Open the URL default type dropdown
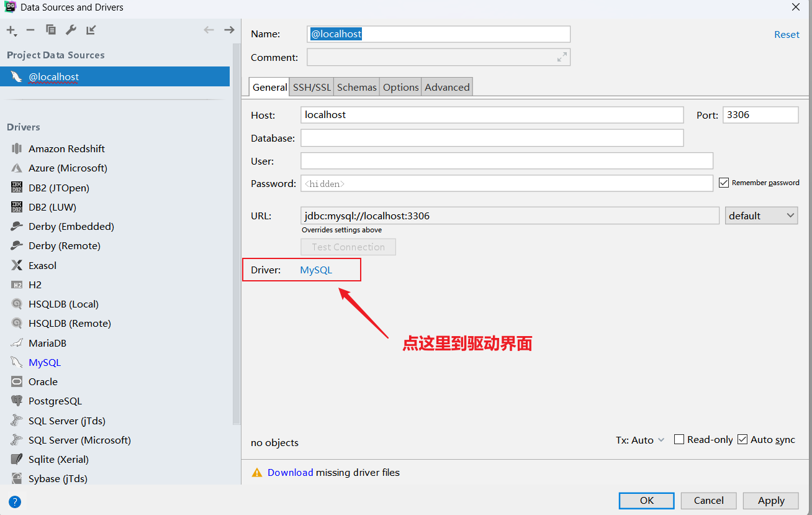 click(762, 216)
